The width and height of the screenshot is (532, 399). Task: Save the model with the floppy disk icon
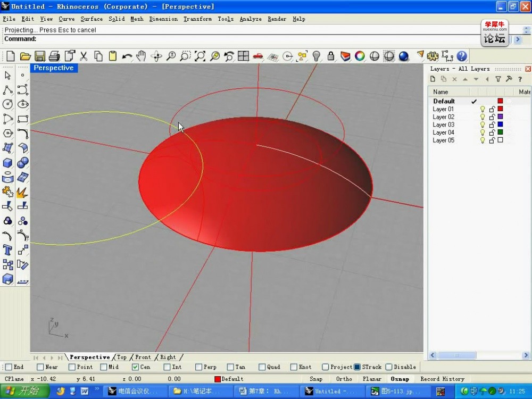click(40, 56)
